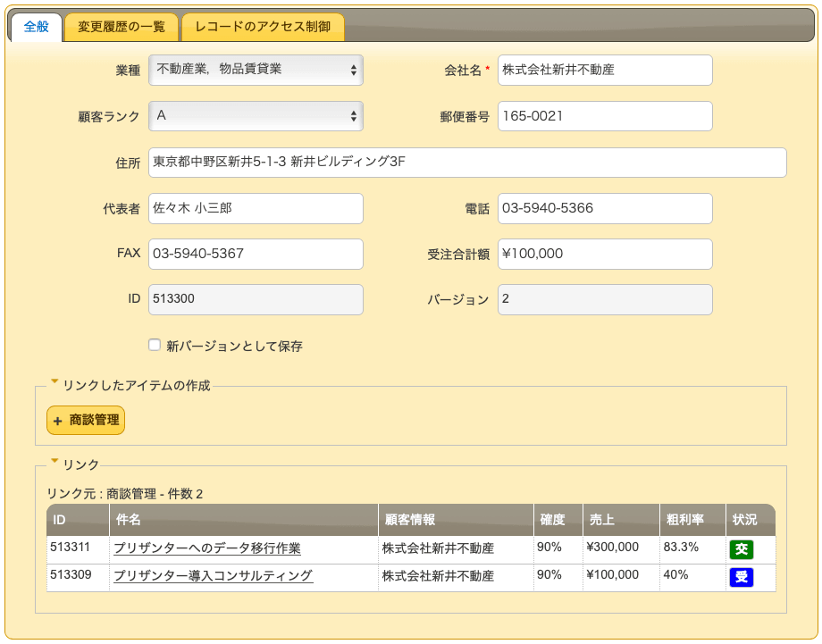The width and height of the screenshot is (822, 644).
Task: Open link プリザンター導入コンサルティング
Action: click(x=214, y=575)
